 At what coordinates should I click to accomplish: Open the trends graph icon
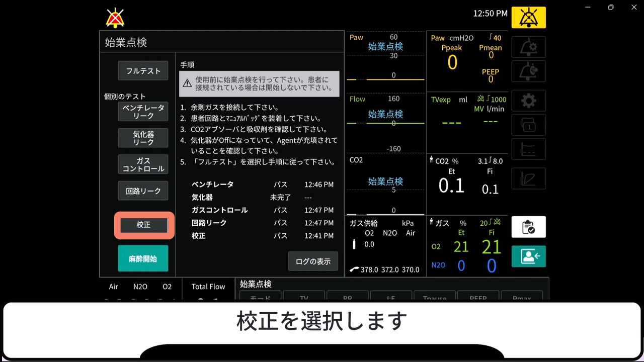[528, 149]
